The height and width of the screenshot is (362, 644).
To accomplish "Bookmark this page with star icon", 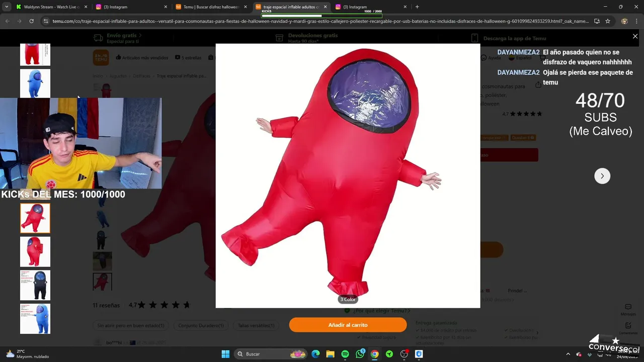I will tap(608, 21).
